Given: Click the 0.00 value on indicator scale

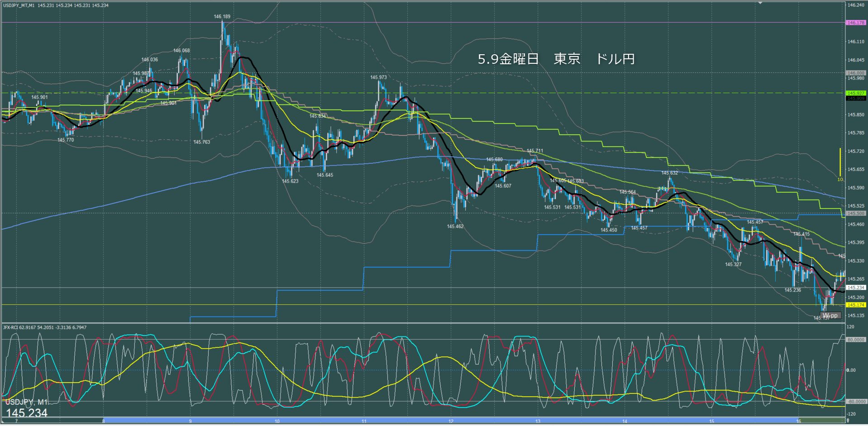Looking at the screenshot, I should pyautogui.click(x=851, y=370).
